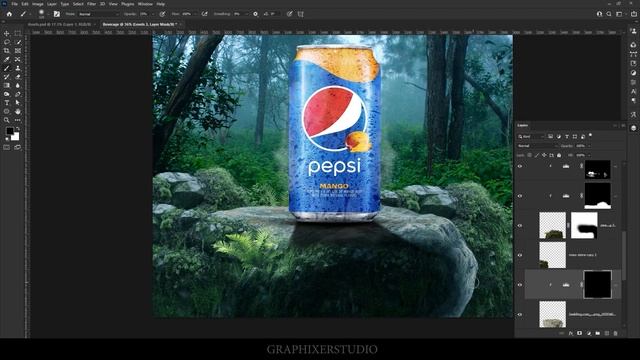Swap foreground and background colors

coord(18,129)
